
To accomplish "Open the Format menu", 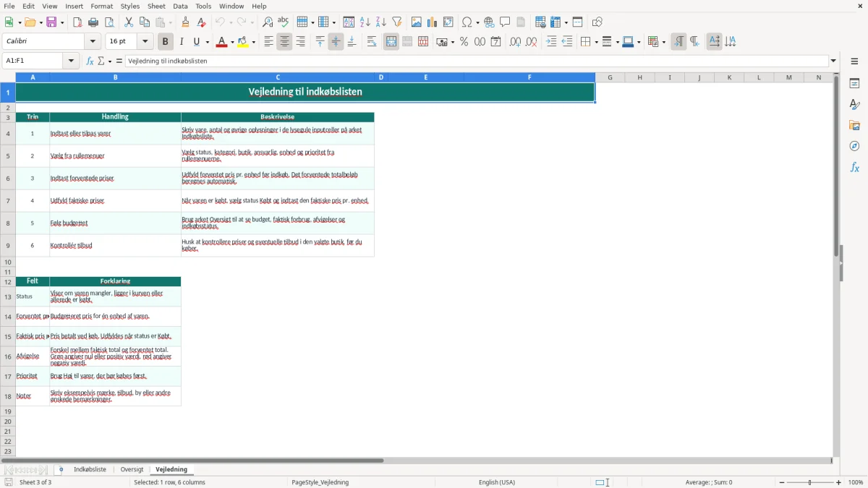I will click(x=102, y=6).
